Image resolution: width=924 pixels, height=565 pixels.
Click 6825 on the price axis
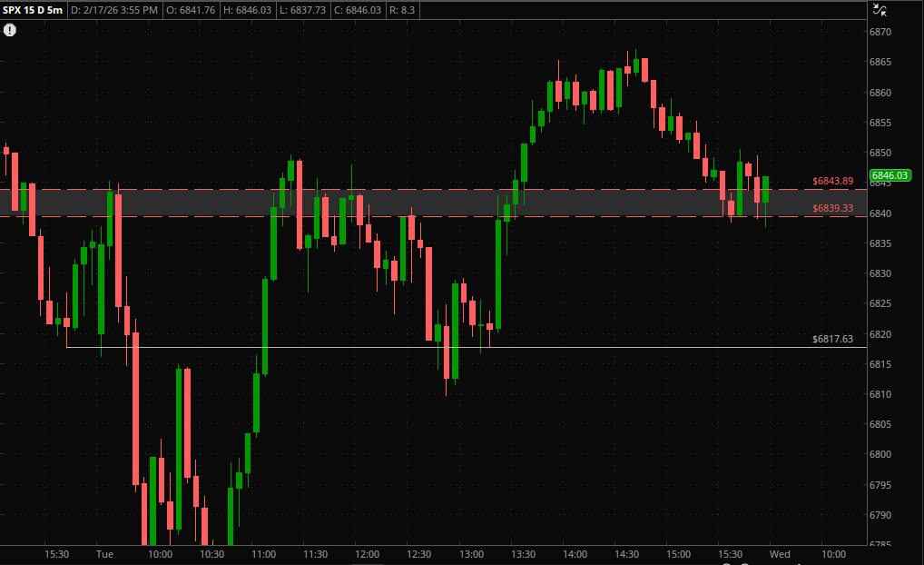point(880,303)
